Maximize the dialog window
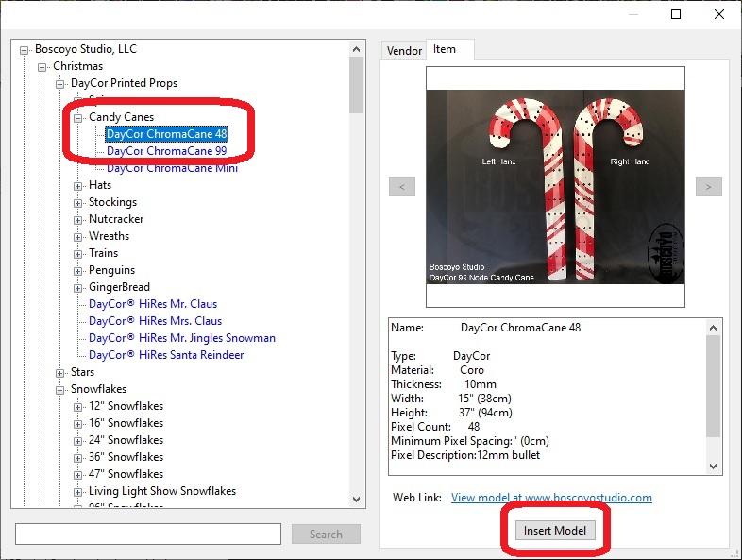 tap(676, 14)
